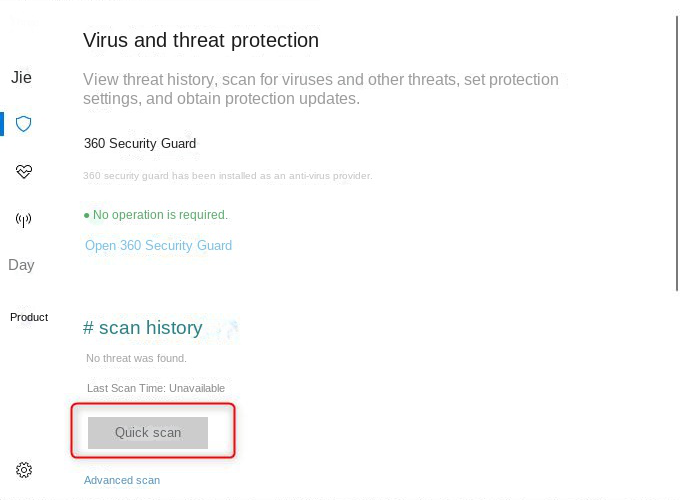
Task: Click the 'installed as an anti-virus provider' note
Action: pyautogui.click(x=228, y=176)
